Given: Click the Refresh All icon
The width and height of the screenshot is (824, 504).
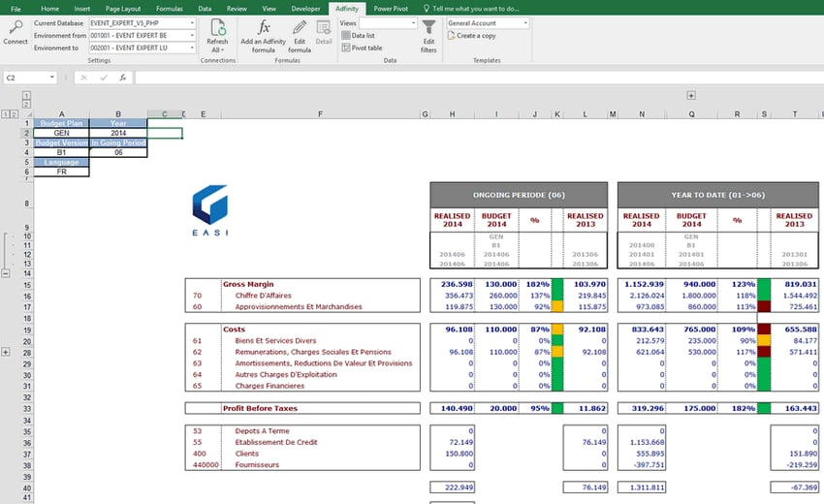Looking at the screenshot, I should [x=217, y=28].
